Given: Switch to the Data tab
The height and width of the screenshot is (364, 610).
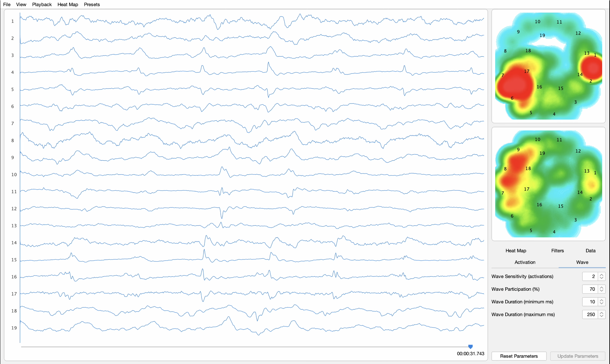Looking at the screenshot, I should point(590,251).
